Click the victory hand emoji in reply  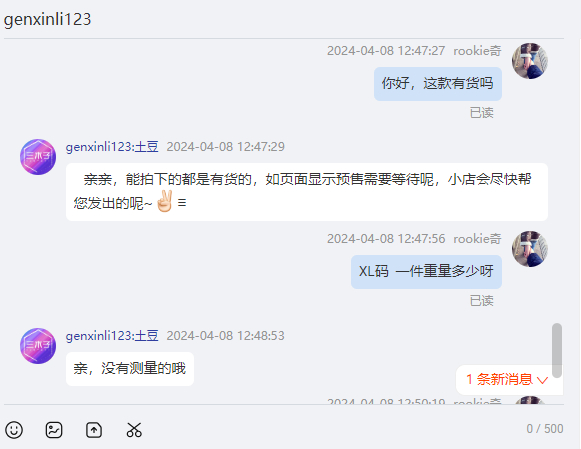click(165, 202)
